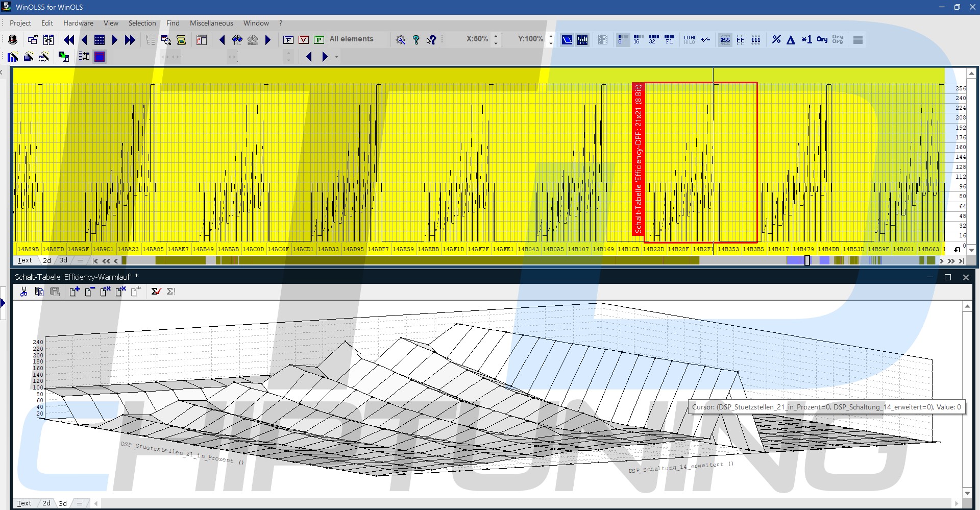Select 16-bit data display mode
This screenshot has height=510, width=980.
[x=638, y=39]
